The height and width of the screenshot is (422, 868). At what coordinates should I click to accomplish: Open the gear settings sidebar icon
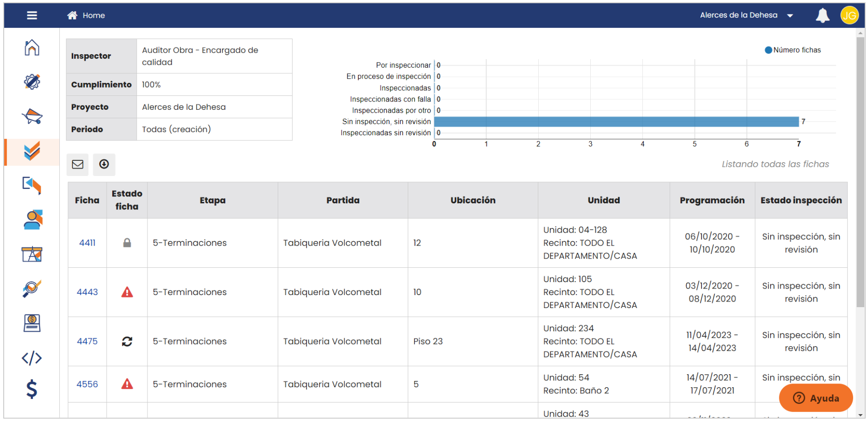point(32,82)
